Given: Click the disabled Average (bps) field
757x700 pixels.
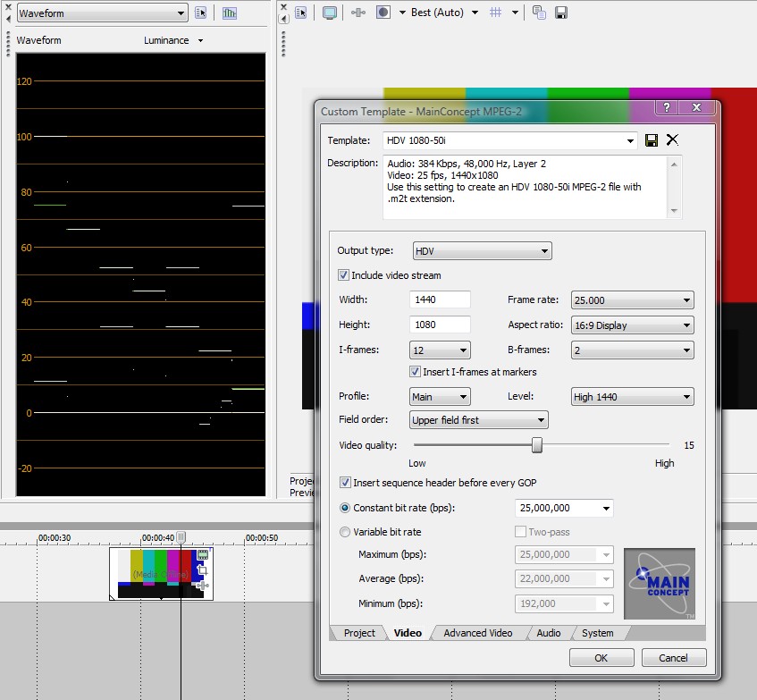Looking at the screenshot, I should pyautogui.click(x=564, y=578).
